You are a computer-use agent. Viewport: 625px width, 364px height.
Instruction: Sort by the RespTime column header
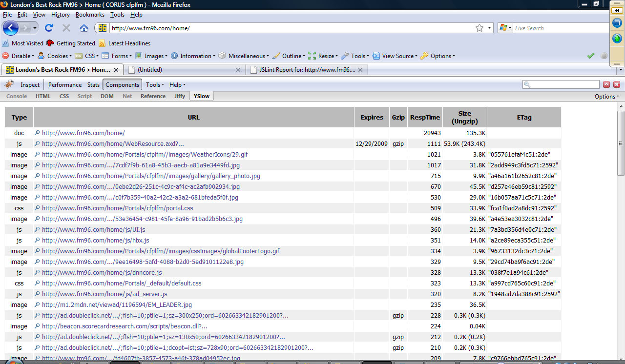(425, 117)
